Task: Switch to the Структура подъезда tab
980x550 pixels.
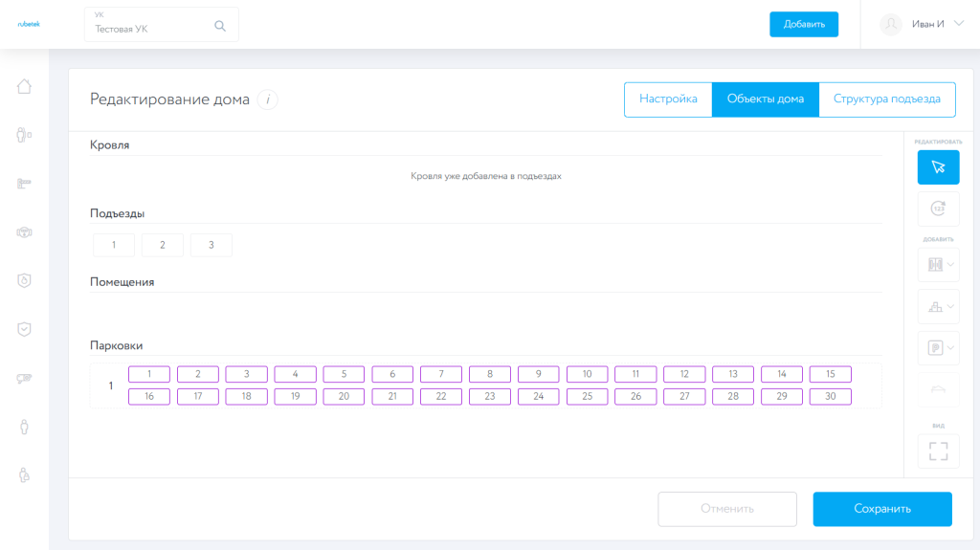Action: (x=887, y=99)
